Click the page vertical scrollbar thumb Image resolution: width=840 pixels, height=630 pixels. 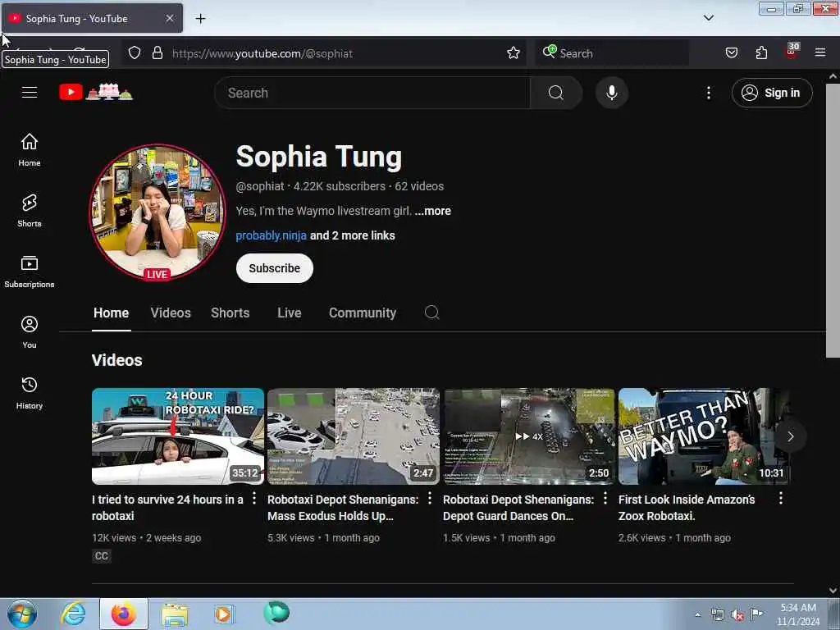[832, 220]
